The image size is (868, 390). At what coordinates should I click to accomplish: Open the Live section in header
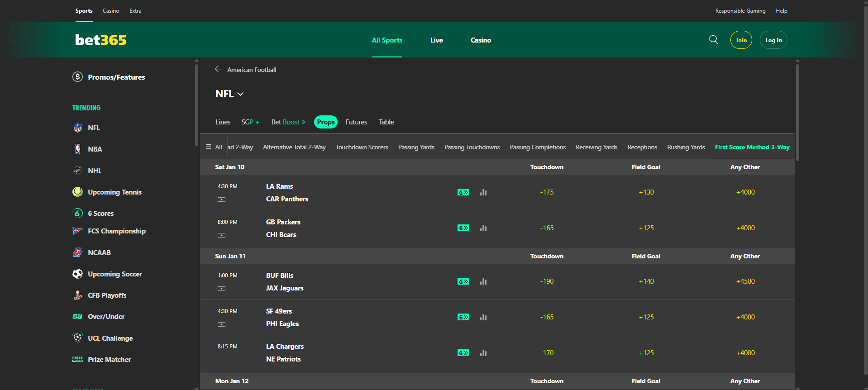click(x=436, y=40)
